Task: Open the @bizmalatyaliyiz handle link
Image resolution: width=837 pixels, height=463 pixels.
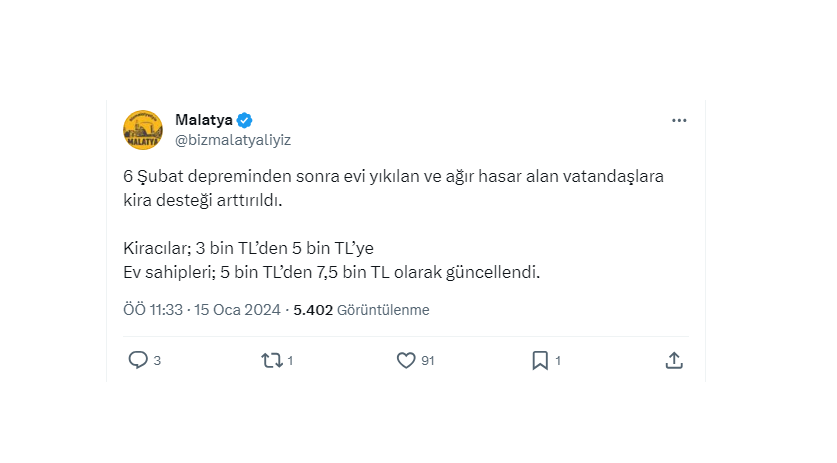Action: pos(233,140)
